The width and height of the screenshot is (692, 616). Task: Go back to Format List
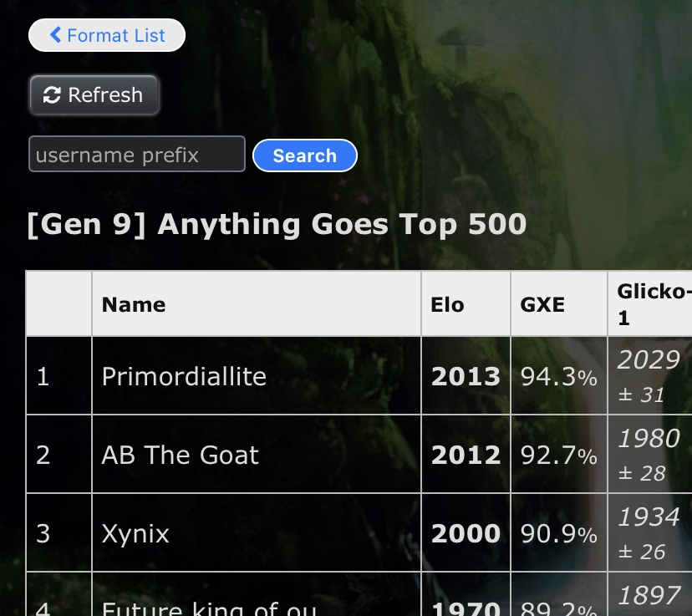pyautogui.click(x=107, y=35)
